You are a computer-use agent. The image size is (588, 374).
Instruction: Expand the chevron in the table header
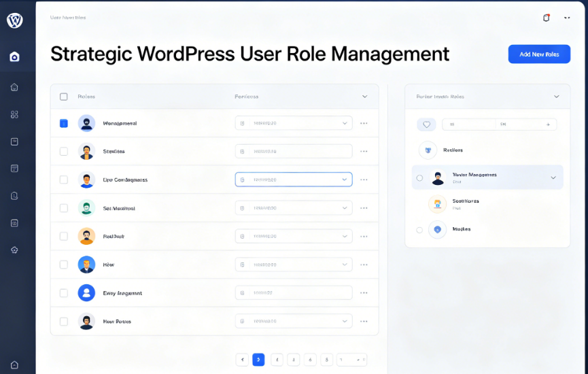point(365,97)
